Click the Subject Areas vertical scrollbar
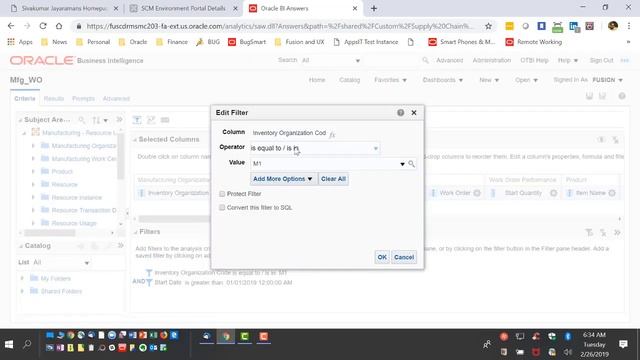Image resolution: width=640 pixels, height=360 pixels. tap(120, 157)
